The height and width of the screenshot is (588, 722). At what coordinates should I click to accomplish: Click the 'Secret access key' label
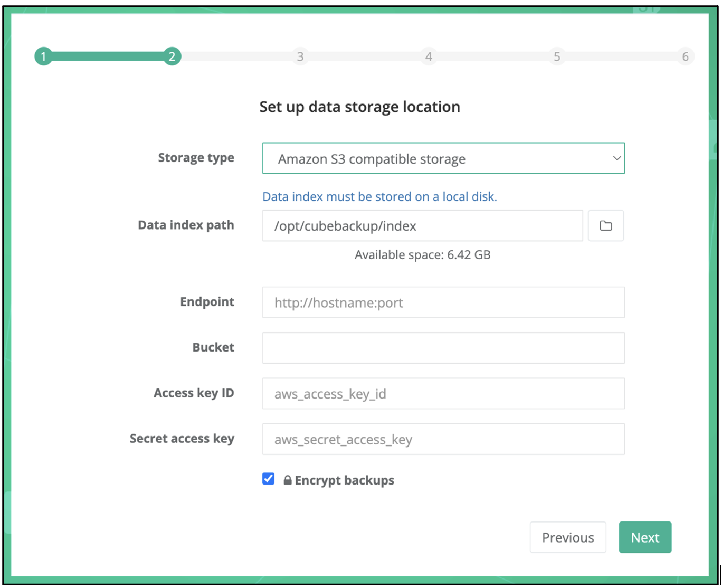[x=182, y=439]
